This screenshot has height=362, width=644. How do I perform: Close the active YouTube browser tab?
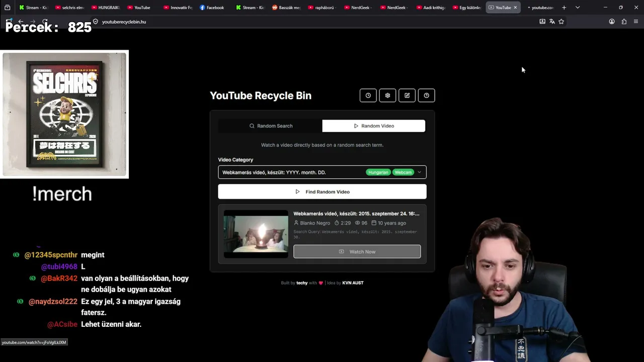point(515,8)
